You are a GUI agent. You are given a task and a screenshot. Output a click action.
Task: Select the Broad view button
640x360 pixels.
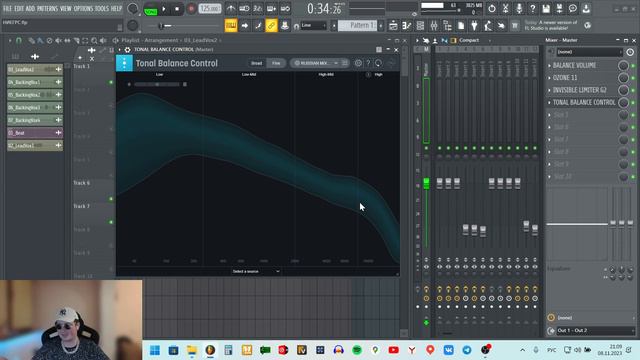click(256, 63)
